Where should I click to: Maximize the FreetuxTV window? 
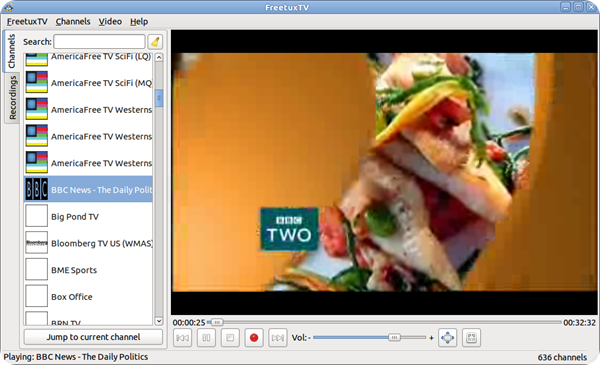pyautogui.click(x=578, y=7)
